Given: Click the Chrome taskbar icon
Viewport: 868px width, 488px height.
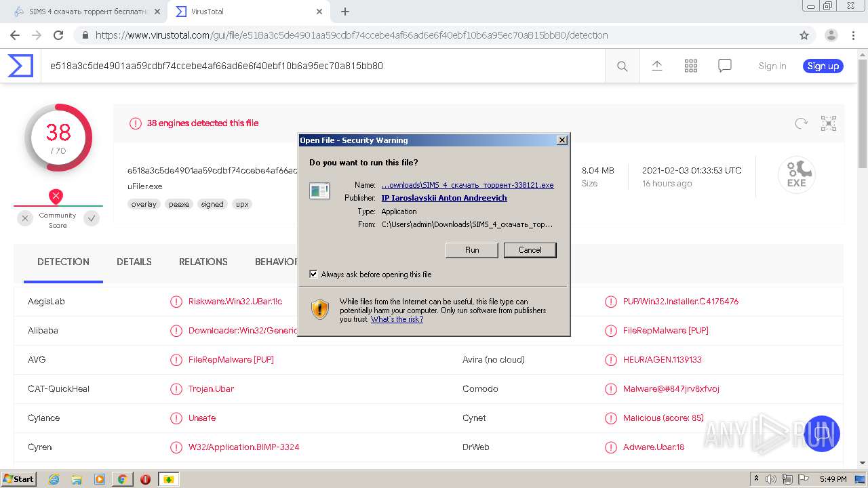Looking at the screenshot, I should coord(122,479).
